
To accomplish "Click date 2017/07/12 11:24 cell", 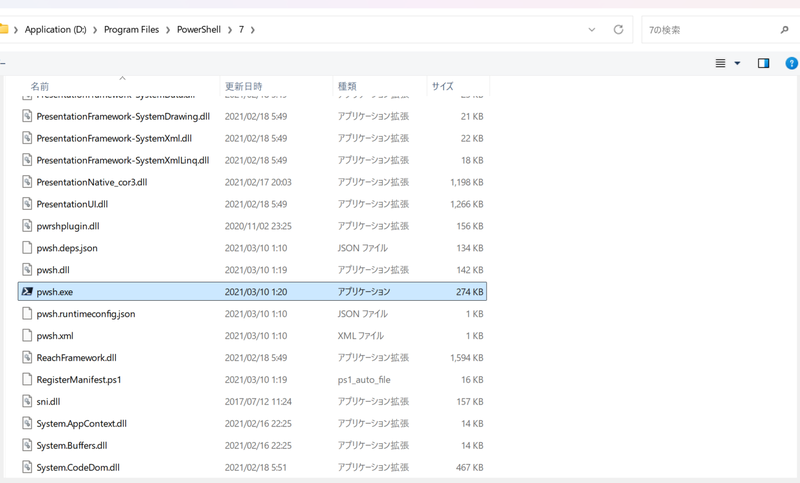I will pyautogui.click(x=258, y=401).
